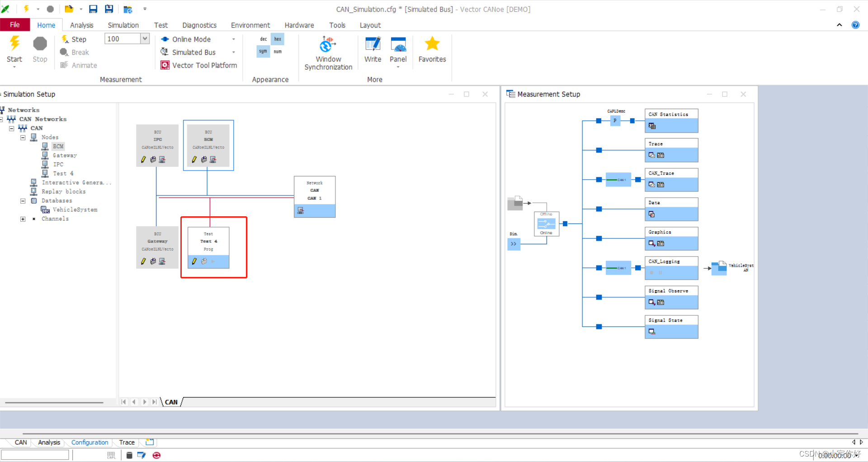Open the Write window icon
Image resolution: width=868 pixels, height=462 pixels.
click(x=373, y=44)
